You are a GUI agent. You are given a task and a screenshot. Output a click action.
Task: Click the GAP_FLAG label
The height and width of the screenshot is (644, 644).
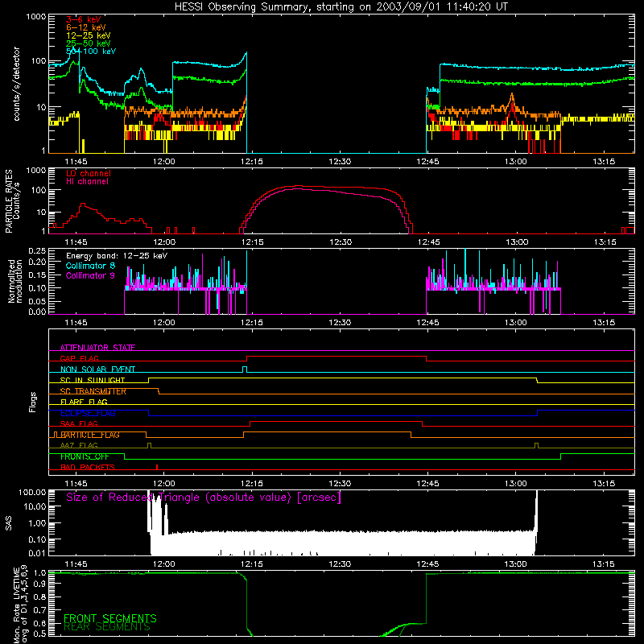pos(79,358)
